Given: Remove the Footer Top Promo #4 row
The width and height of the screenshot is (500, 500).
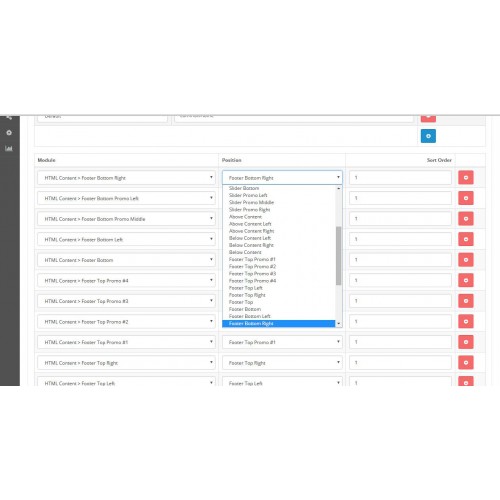Looking at the screenshot, I should (x=466, y=280).
